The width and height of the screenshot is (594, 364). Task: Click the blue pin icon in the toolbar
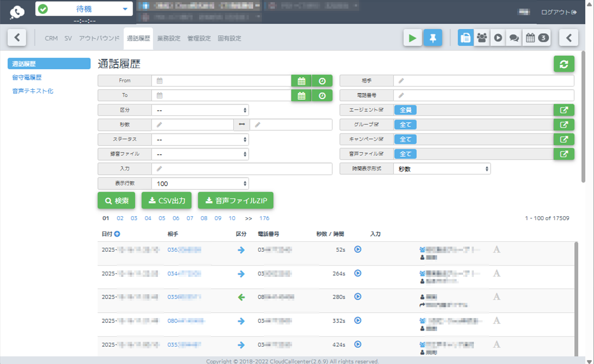coord(433,37)
